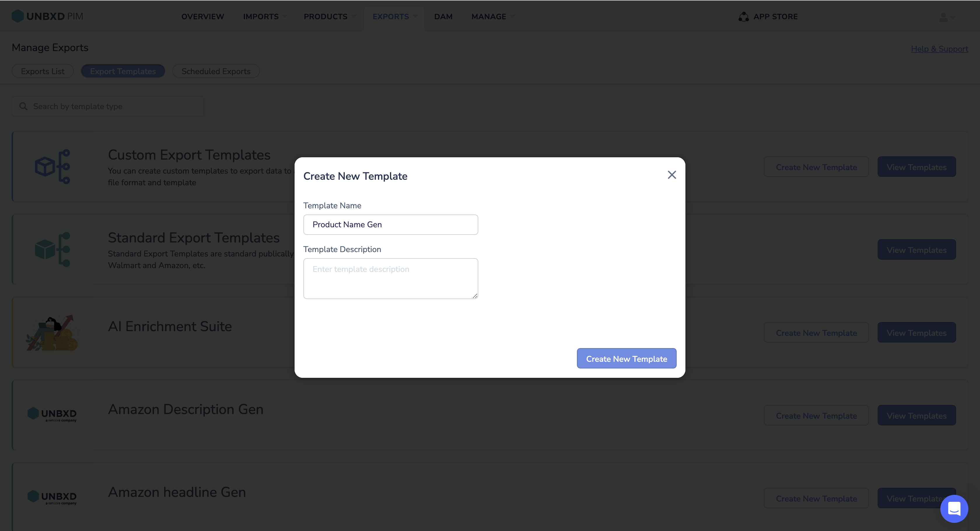Click the AI Enrichment Suite illustration
The height and width of the screenshot is (531, 980).
pyautogui.click(x=52, y=332)
